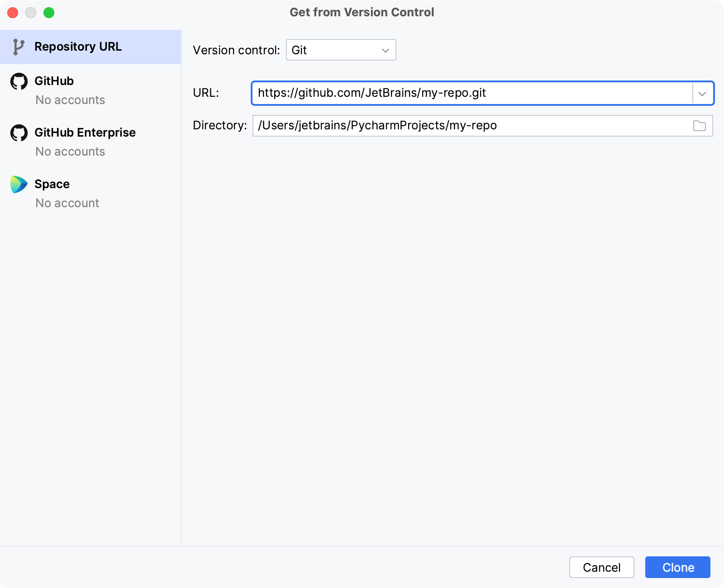Click the yellow minimize traffic light
The image size is (724, 588).
click(x=31, y=13)
